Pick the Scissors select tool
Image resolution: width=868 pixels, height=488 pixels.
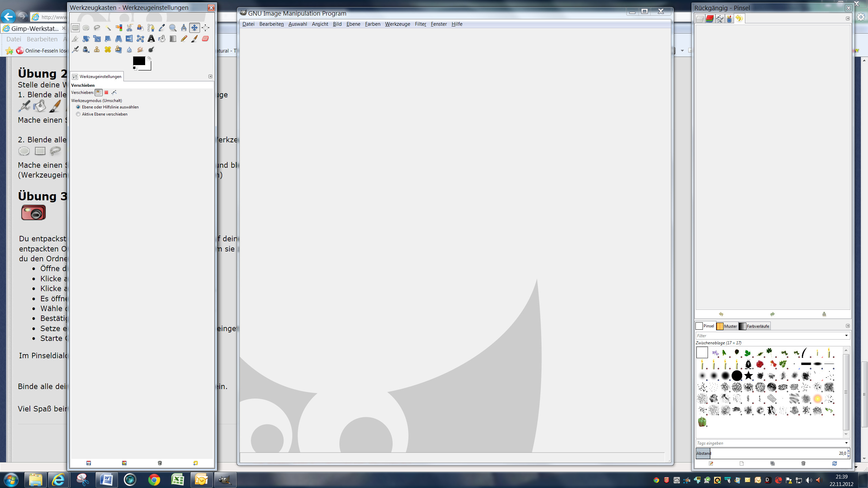point(129,28)
